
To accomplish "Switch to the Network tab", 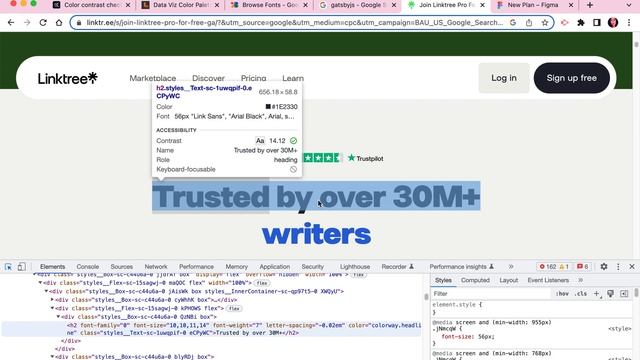I will point(156,267).
